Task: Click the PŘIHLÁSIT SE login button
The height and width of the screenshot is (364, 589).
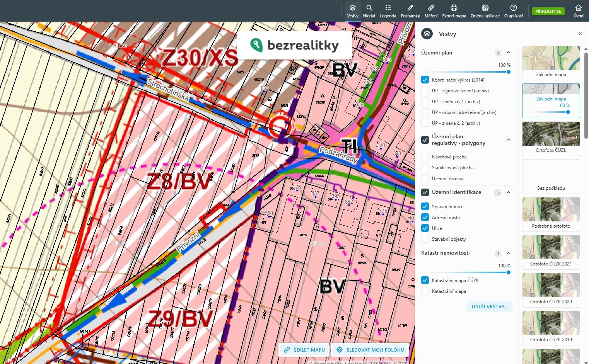Action: tap(548, 11)
